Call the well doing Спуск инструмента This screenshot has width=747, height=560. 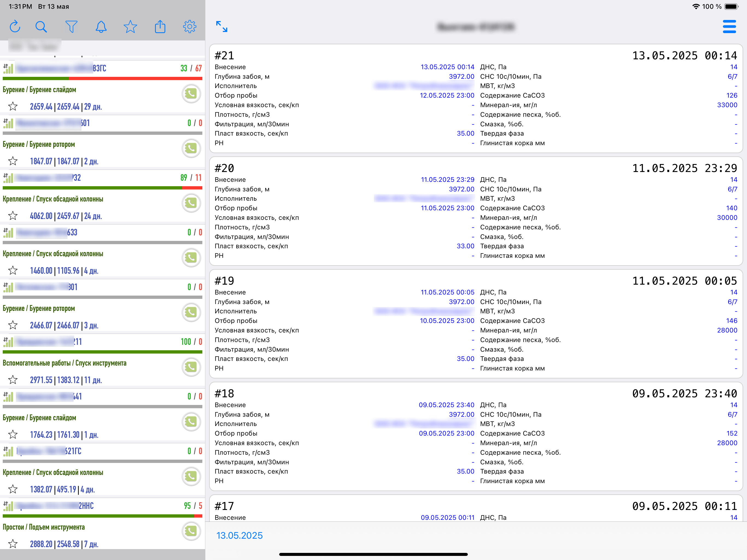(x=191, y=367)
